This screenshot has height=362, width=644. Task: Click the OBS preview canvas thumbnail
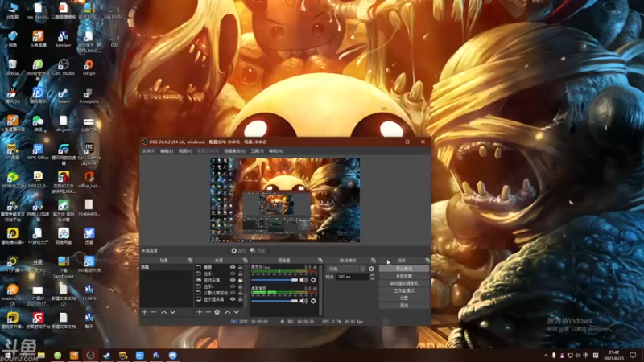point(285,200)
